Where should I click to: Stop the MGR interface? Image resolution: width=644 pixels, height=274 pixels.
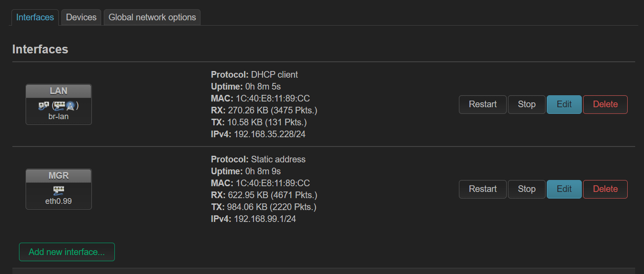pos(527,189)
